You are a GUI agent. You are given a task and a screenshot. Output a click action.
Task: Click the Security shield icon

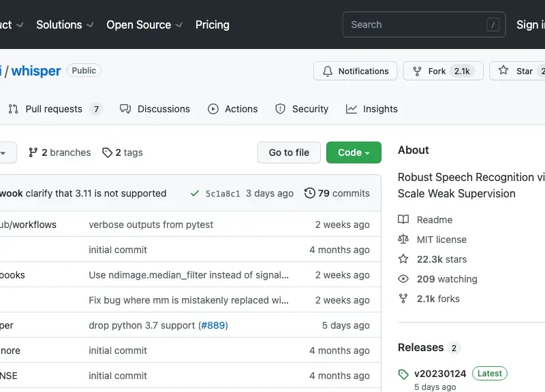tap(280, 109)
